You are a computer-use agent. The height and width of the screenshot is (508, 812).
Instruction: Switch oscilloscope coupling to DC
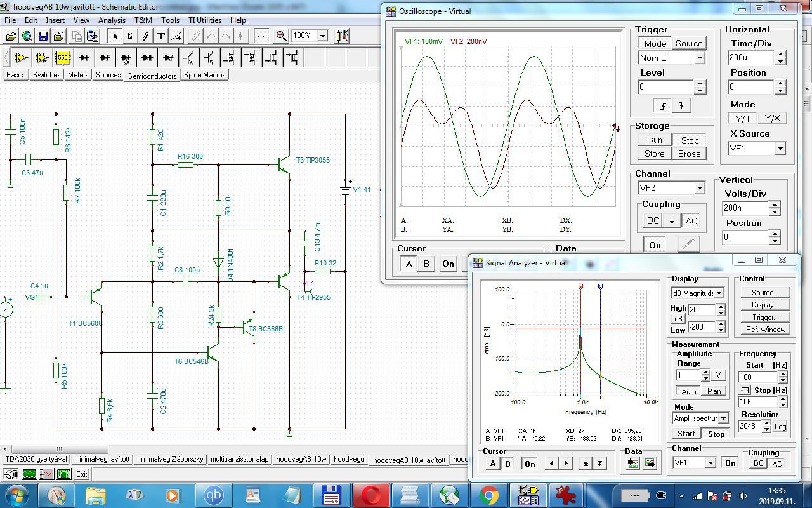pos(653,221)
